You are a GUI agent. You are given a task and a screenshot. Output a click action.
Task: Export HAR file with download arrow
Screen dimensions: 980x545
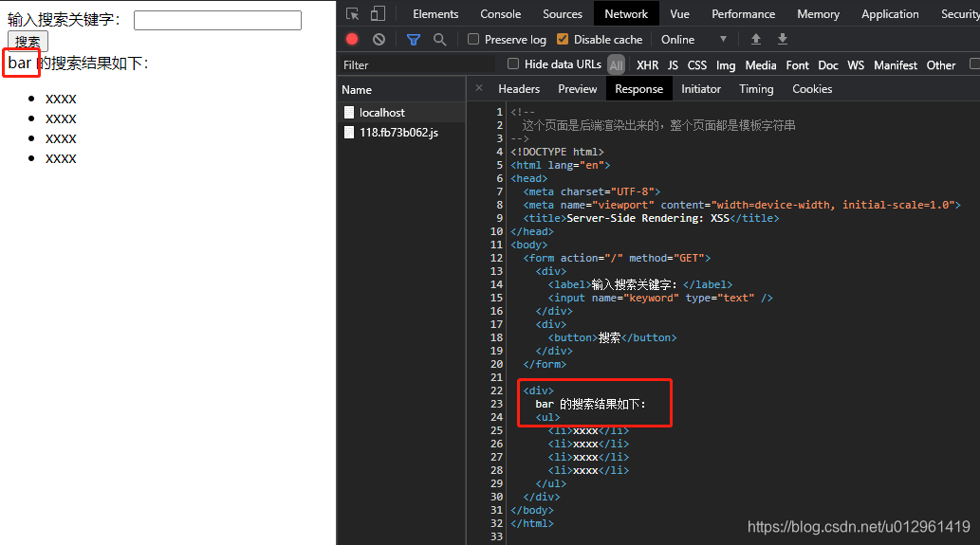[783, 39]
